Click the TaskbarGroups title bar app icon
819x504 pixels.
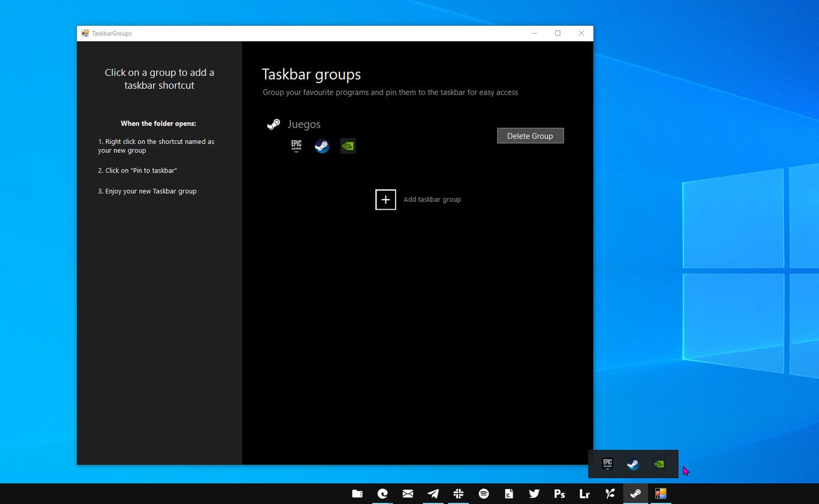pos(85,34)
